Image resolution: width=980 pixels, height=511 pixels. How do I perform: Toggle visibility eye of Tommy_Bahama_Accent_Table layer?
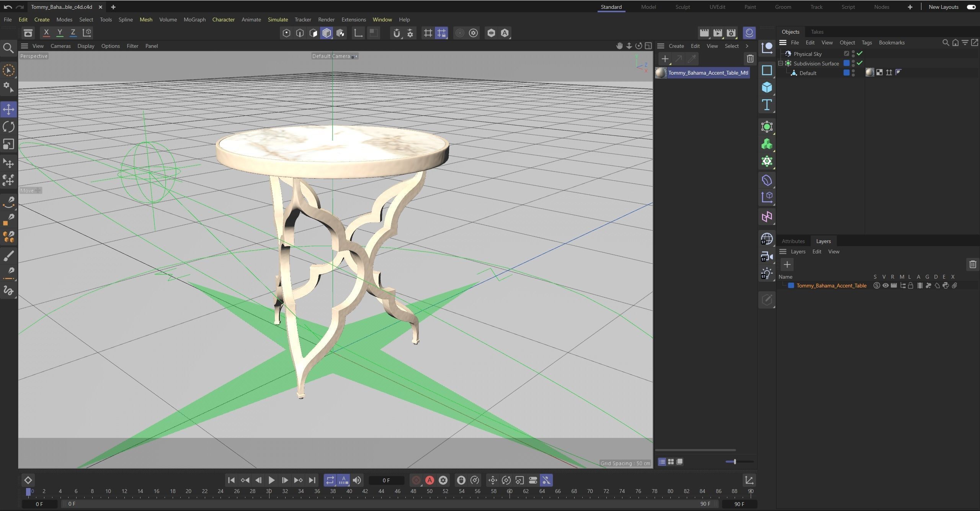tap(885, 286)
